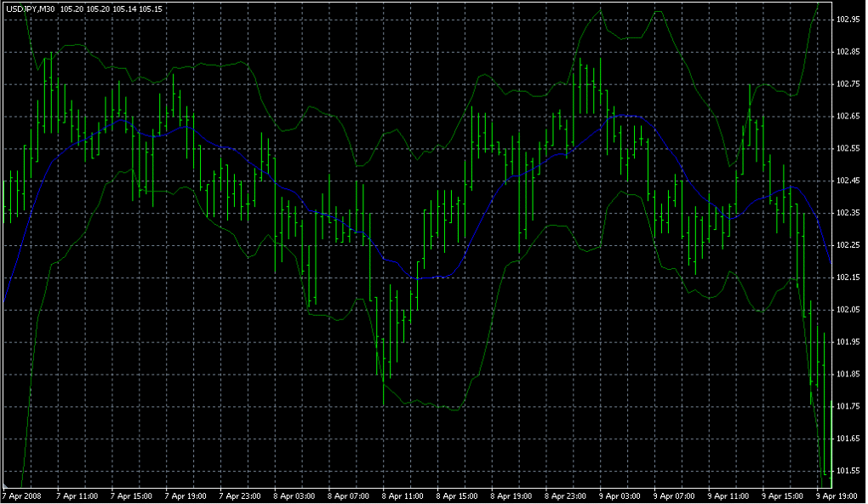Screen dimensions: 868x504
Task: Click the 9 Apr 19:00 time marker
Action: [x=837, y=495]
